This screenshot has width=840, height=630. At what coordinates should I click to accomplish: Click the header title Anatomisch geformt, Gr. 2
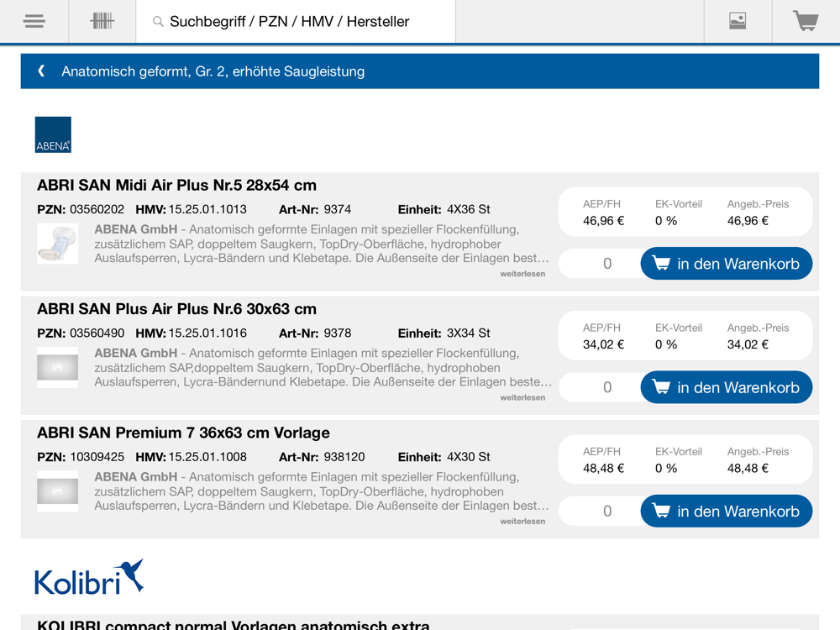click(x=213, y=71)
